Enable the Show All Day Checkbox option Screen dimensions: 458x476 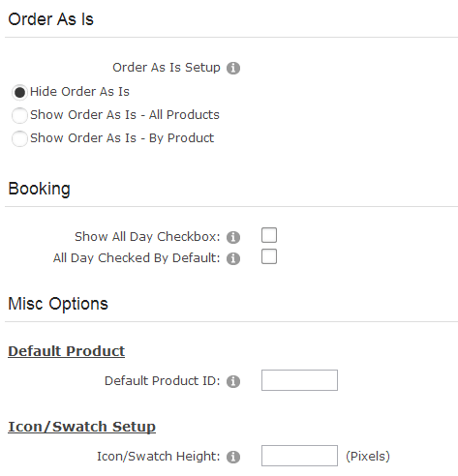click(269, 235)
